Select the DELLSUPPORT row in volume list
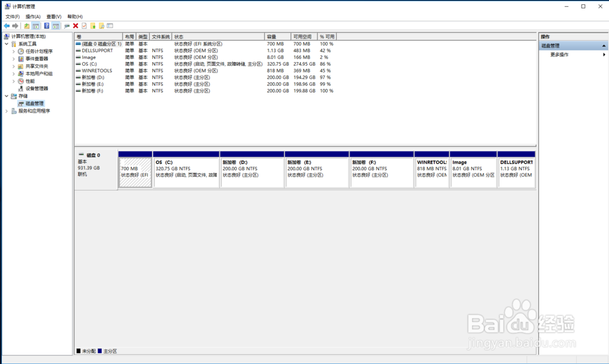This screenshot has width=609, height=364. 205,51
